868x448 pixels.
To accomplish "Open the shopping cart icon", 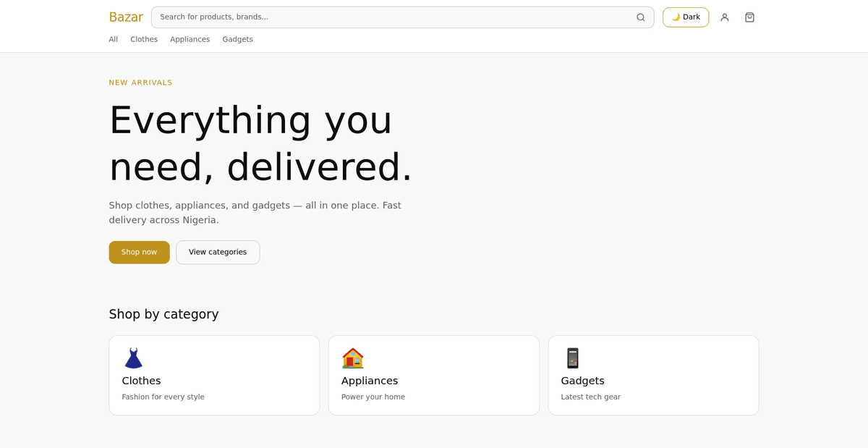I will coord(749,17).
